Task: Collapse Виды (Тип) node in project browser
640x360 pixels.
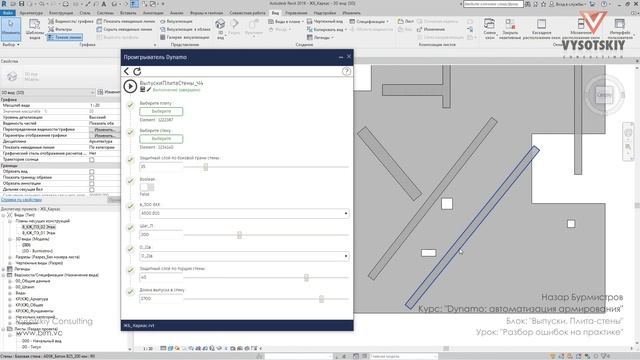Action: click(x=4, y=215)
